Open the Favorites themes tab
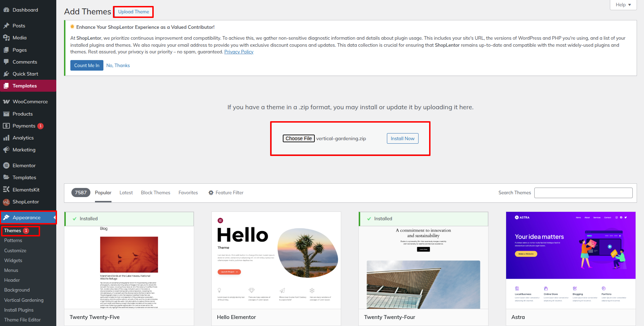Image resolution: width=644 pixels, height=326 pixels. pos(188,193)
